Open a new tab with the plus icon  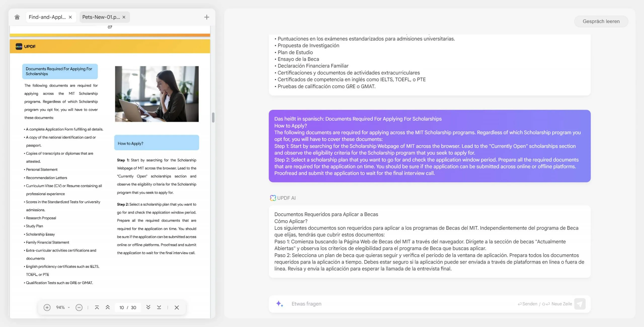(x=207, y=17)
